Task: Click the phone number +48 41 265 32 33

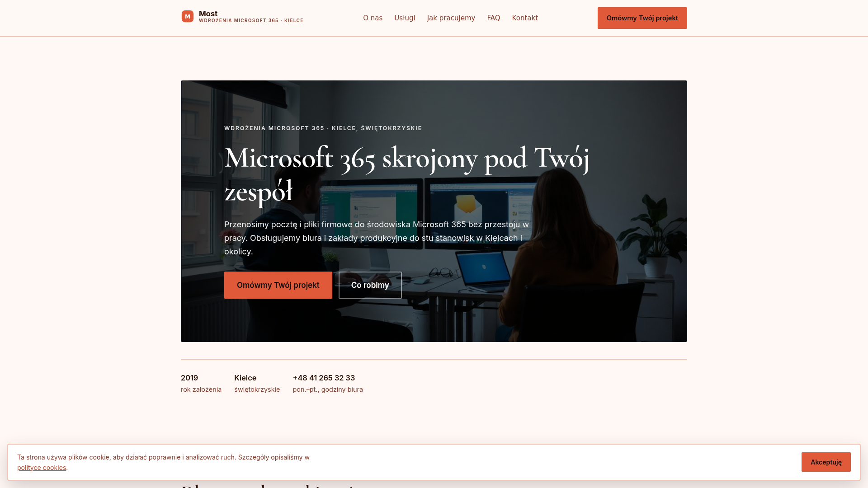Action: click(x=324, y=378)
